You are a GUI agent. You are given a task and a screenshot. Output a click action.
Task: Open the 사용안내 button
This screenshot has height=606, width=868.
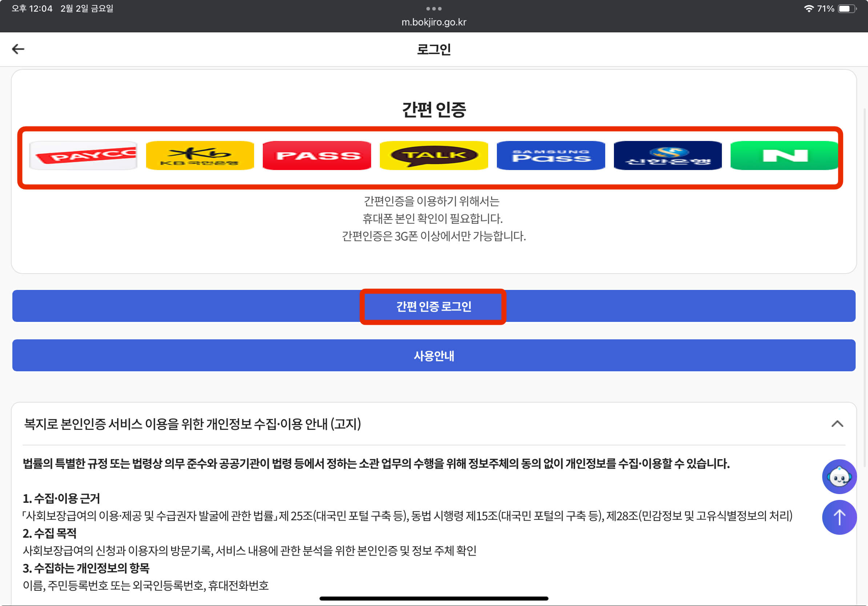pos(434,355)
